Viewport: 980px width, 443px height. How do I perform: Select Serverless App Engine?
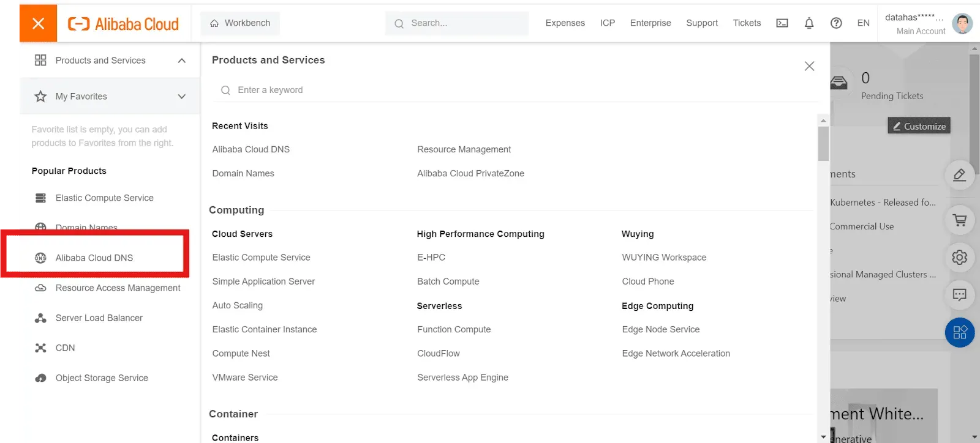[462, 378]
